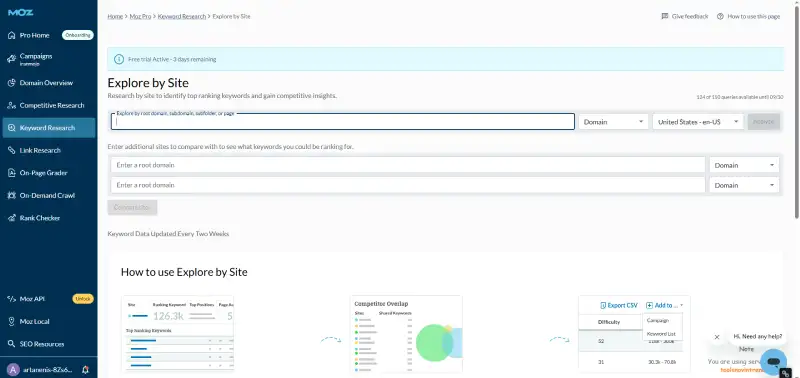Dismiss the 'Need any help?' chat popup

coord(717,337)
